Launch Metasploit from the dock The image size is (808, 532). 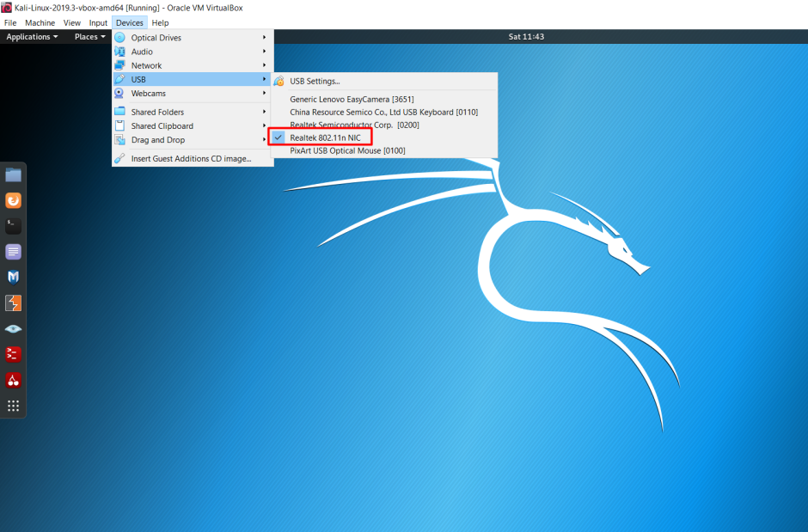tap(14, 278)
